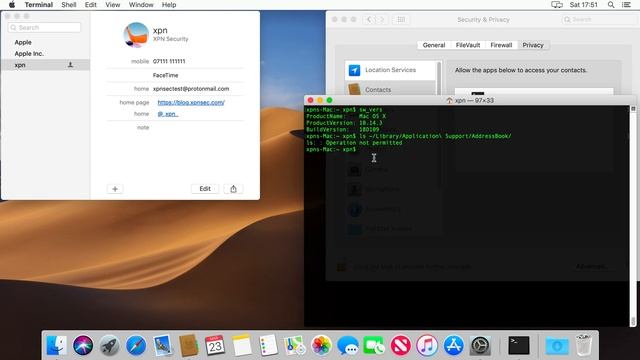Viewport: 640px width, 360px height.
Task: Switch to the General tab
Action: click(434, 45)
